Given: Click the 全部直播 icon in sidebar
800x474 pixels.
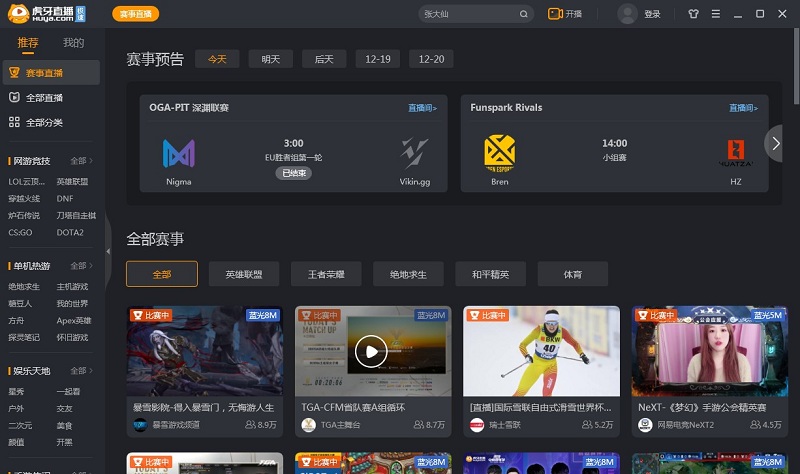Looking at the screenshot, I should [14, 97].
